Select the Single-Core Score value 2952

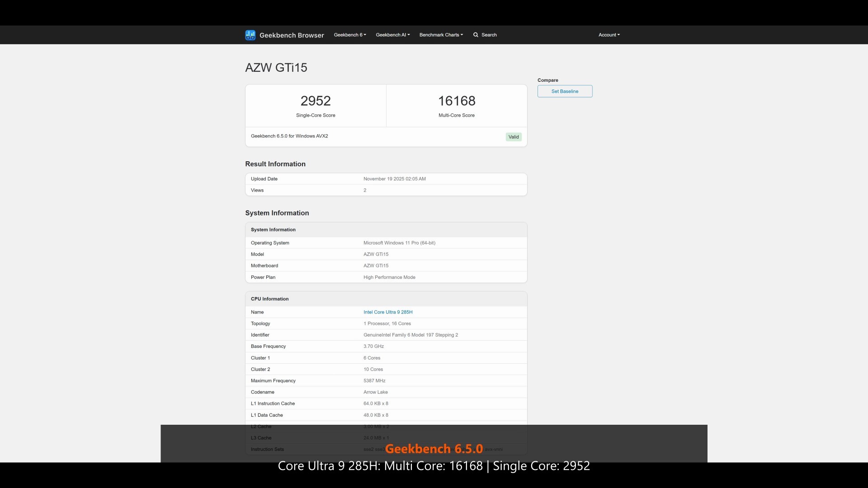point(316,101)
